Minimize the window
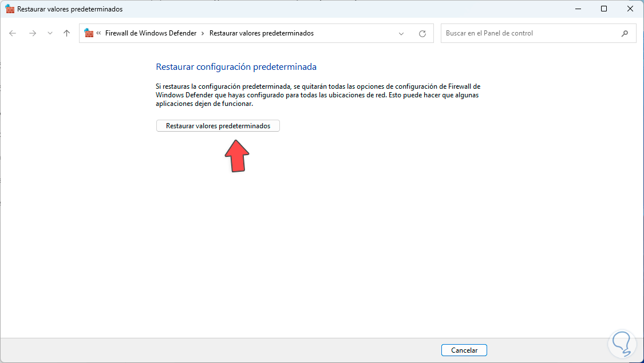644x363 pixels. tap(578, 9)
